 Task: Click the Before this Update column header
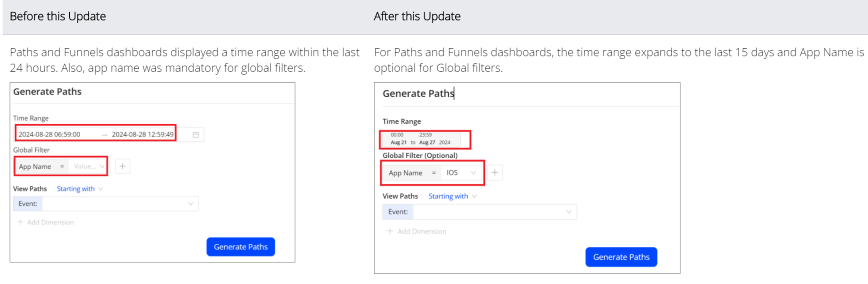click(x=58, y=17)
